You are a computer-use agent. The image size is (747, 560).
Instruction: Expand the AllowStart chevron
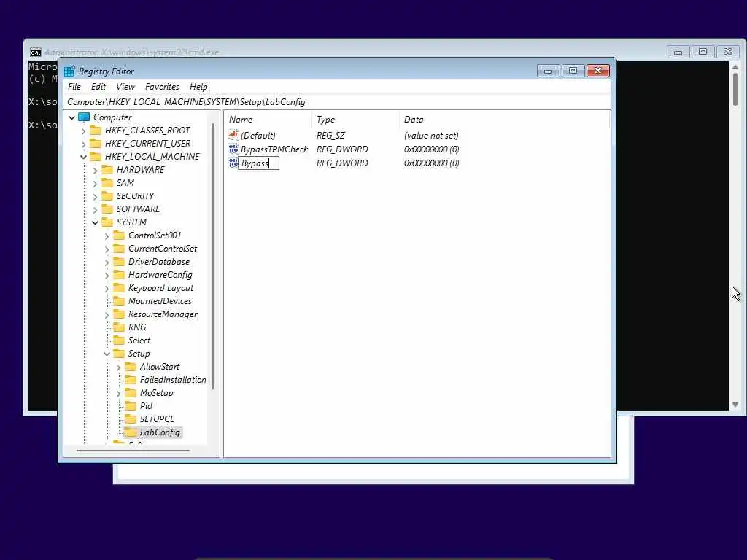tap(119, 367)
